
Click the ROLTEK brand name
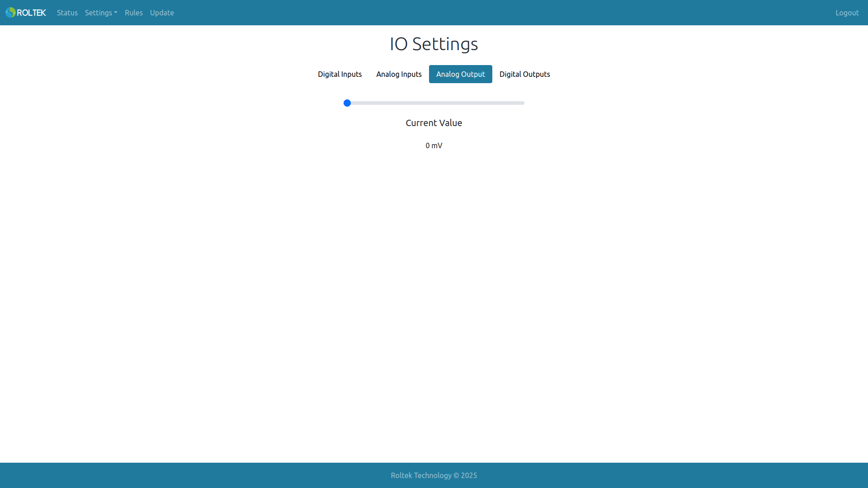[x=31, y=13]
